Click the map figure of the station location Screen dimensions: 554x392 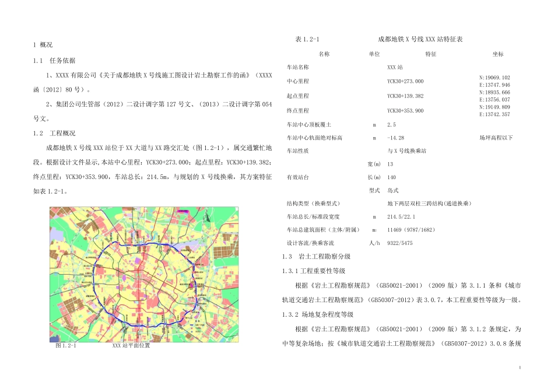[x=144, y=274]
